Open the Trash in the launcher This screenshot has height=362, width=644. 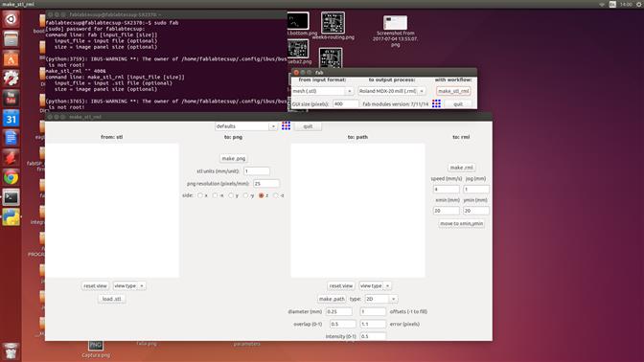(11, 351)
